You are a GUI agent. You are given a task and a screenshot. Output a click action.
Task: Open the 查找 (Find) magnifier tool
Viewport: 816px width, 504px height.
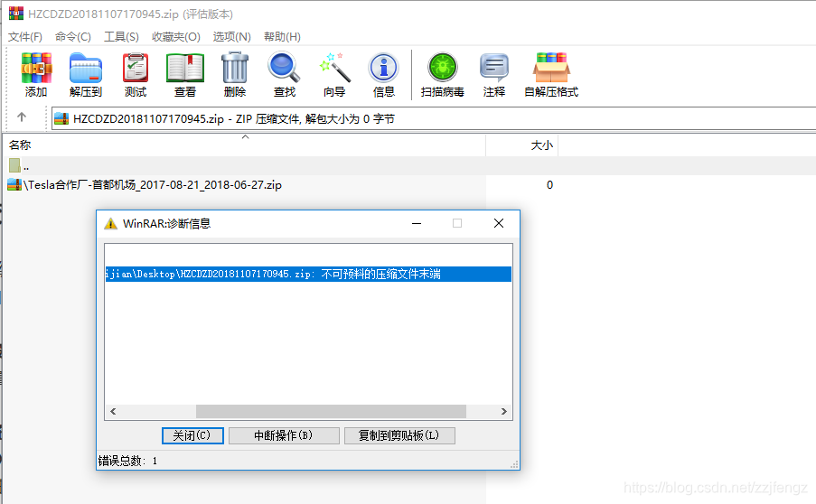pos(284,74)
